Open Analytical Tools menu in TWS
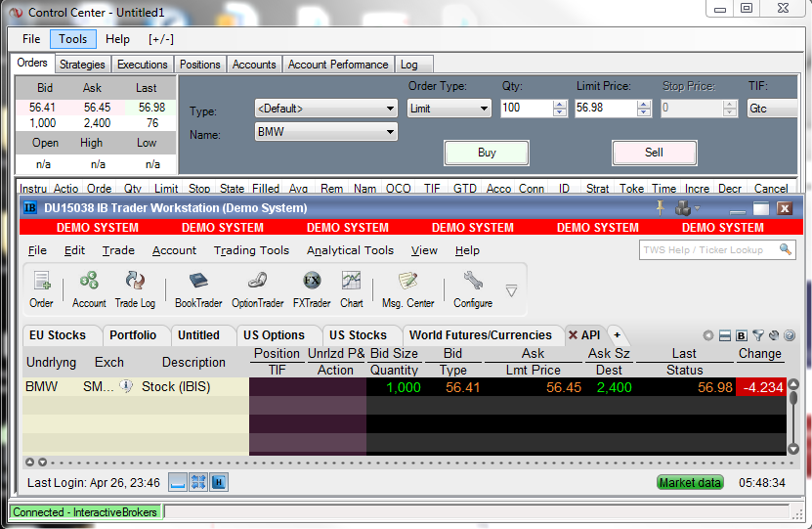 coord(350,250)
